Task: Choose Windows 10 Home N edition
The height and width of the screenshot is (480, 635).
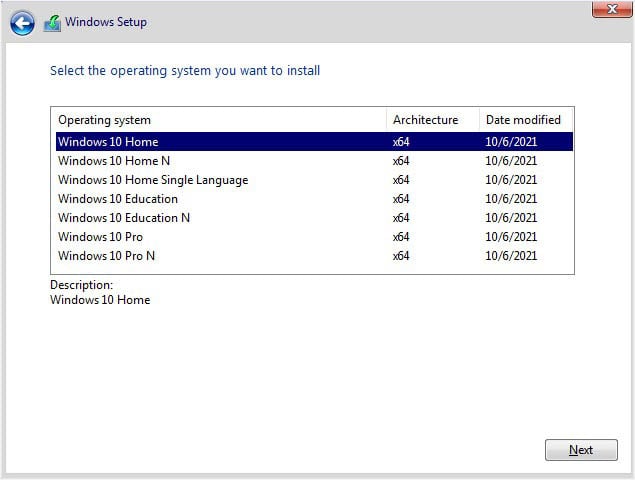Action: click(x=114, y=161)
